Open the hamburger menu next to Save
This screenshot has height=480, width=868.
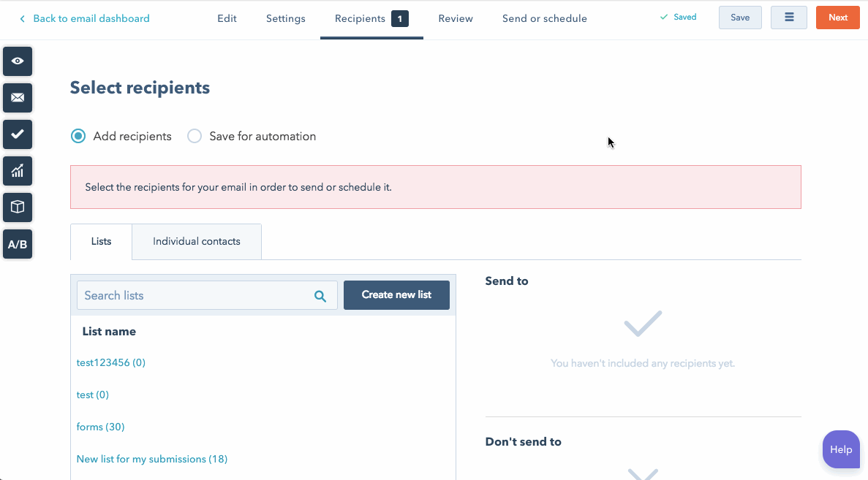tap(789, 18)
